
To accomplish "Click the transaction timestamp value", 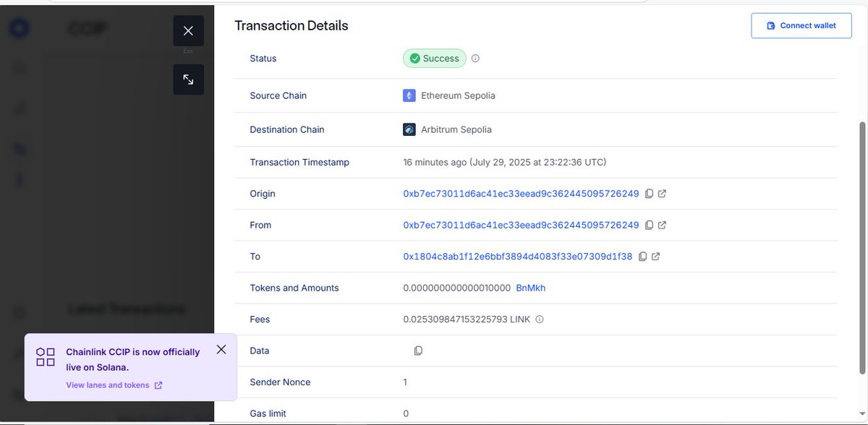I will pos(505,162).
